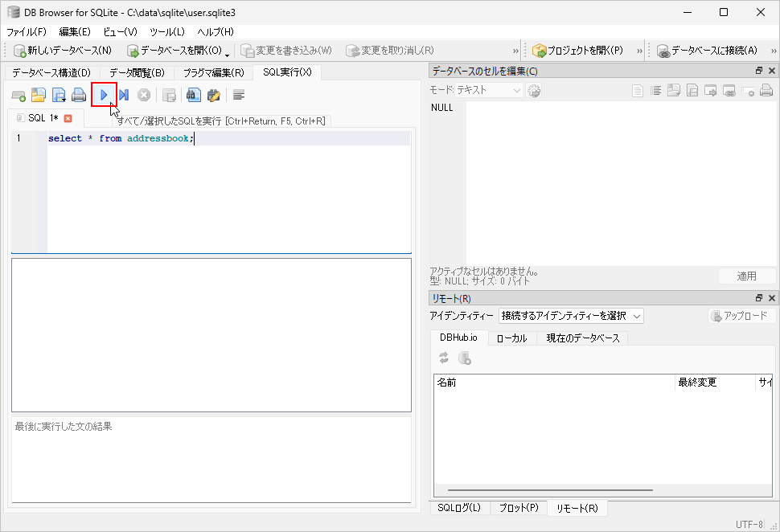The width and height of the screenshot is (780, 532).
Task: Print the SQL statement
Action: click(79, 95)
